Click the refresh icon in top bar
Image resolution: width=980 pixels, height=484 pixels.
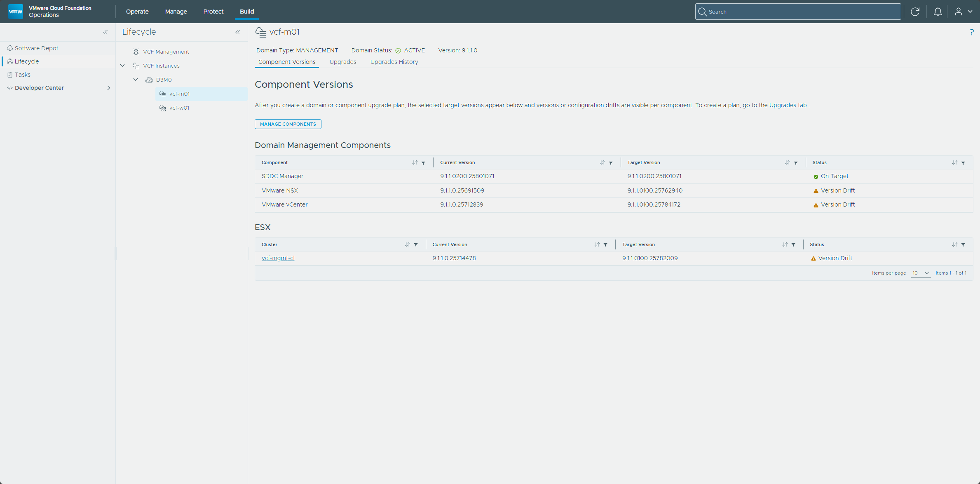(x=915, y=12)
